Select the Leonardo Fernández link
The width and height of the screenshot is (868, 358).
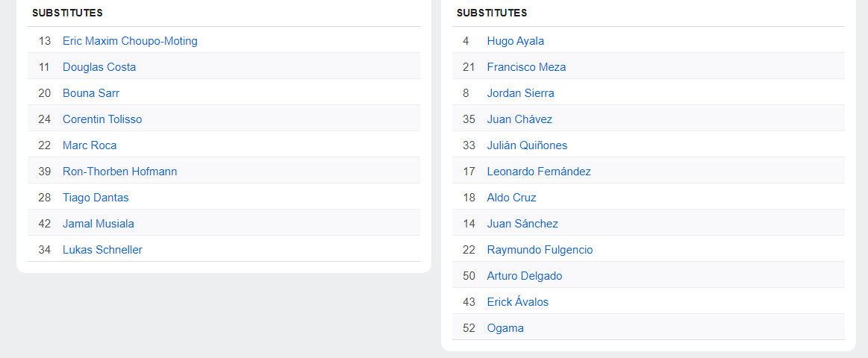point(539,171)
